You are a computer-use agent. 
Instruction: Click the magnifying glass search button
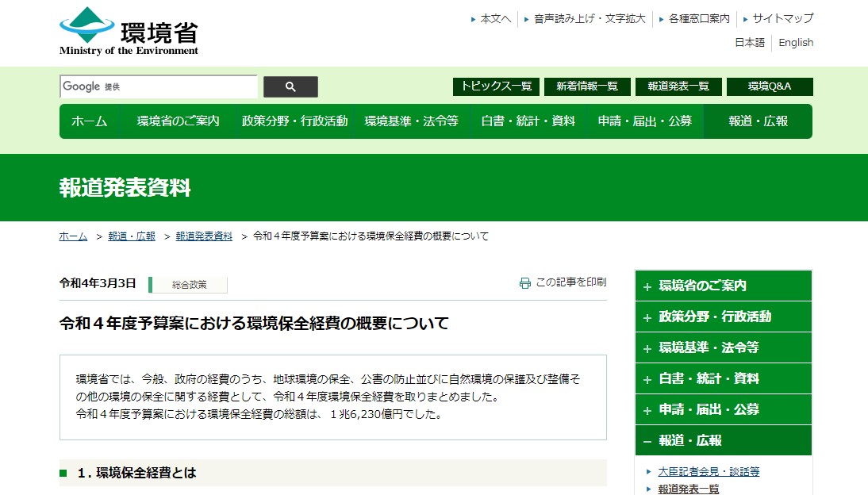click(x=290, y=86)
